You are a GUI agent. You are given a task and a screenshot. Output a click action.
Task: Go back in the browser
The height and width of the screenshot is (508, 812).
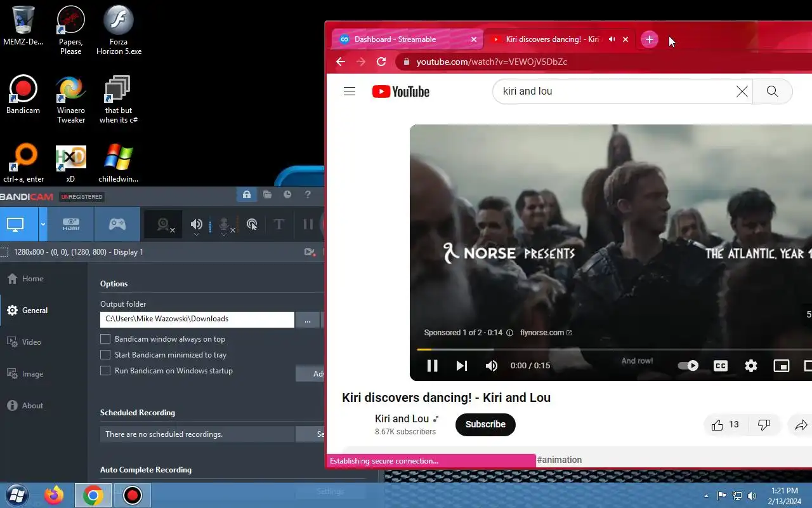[341, 62]
